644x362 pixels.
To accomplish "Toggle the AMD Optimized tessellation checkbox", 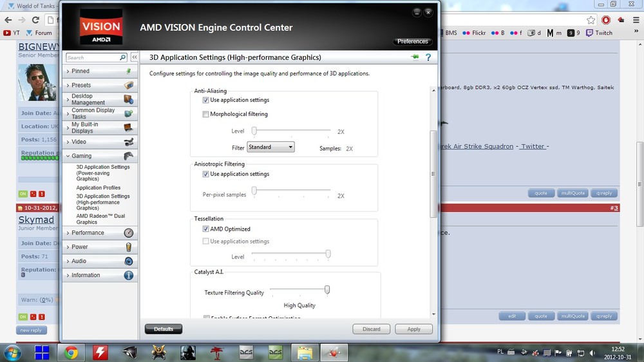I will click(x=205, y=229).
